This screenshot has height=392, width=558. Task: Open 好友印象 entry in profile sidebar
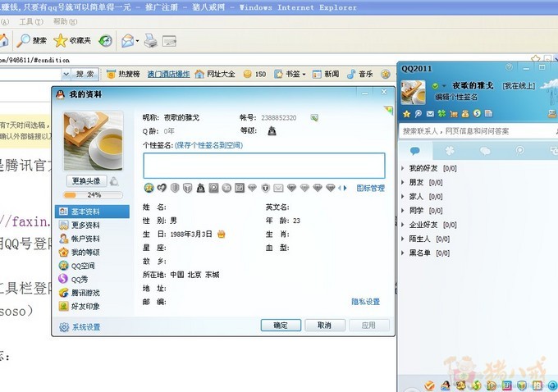click(80, 306)
